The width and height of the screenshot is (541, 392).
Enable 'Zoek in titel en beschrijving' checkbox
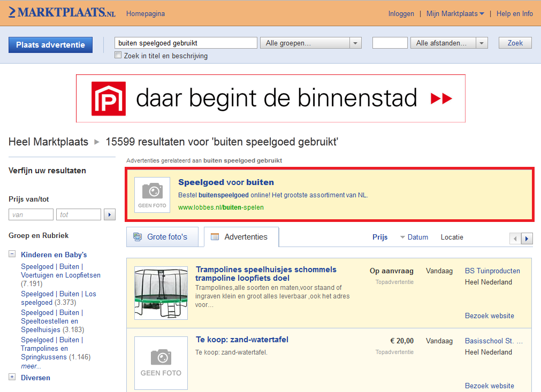point(118,56)
